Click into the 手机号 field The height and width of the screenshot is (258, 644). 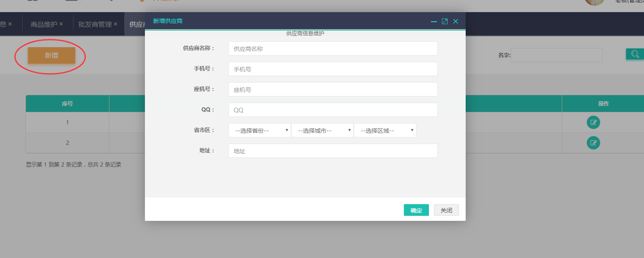pos(332,69)
